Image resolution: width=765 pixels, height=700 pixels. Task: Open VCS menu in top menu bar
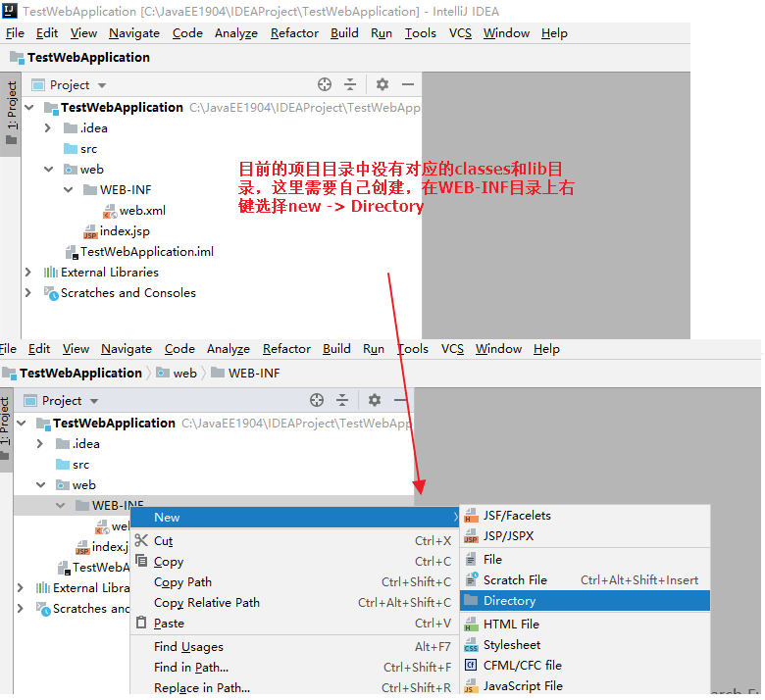click(460, 33)
